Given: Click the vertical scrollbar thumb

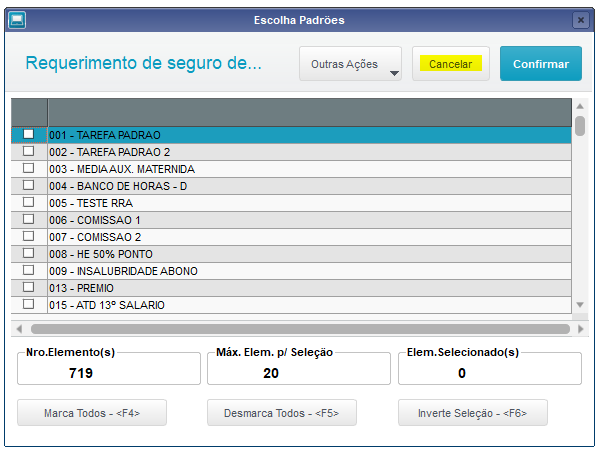Looking at the screenshot, I should click(x=580, y=126).
